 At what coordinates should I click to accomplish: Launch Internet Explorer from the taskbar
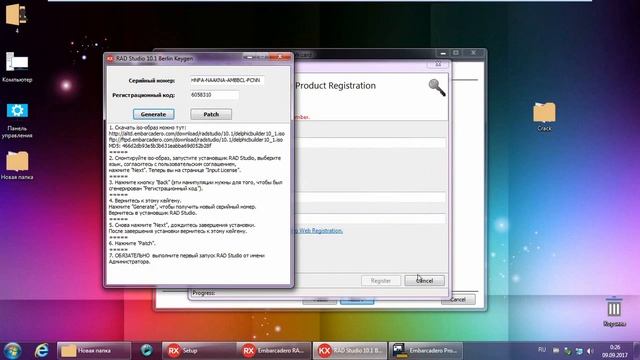coord(41,351)
